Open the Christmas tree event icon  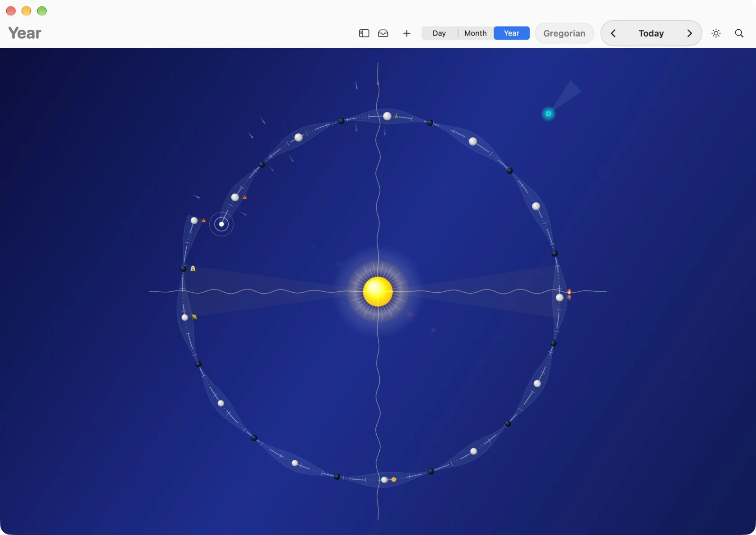(396, 116)
